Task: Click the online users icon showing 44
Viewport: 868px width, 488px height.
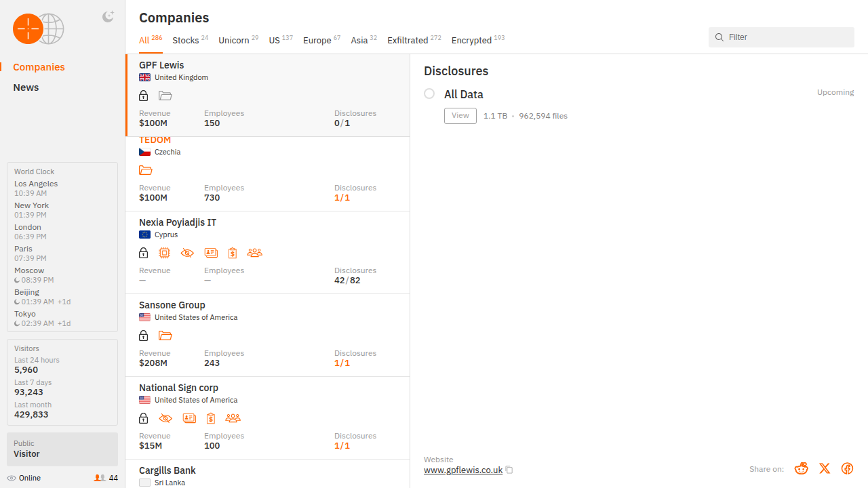Action: pos(100,478)
